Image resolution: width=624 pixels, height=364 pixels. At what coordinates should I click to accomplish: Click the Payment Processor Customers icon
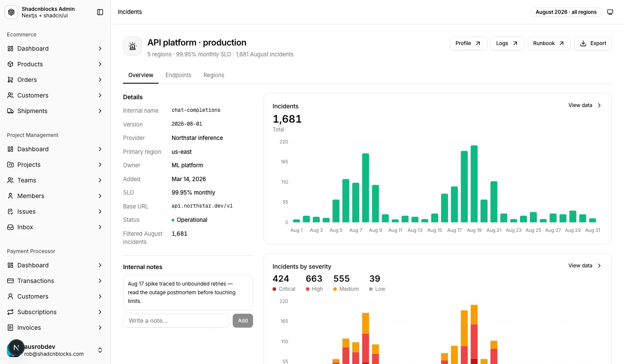pyautogui.click(x=10, y=296)
